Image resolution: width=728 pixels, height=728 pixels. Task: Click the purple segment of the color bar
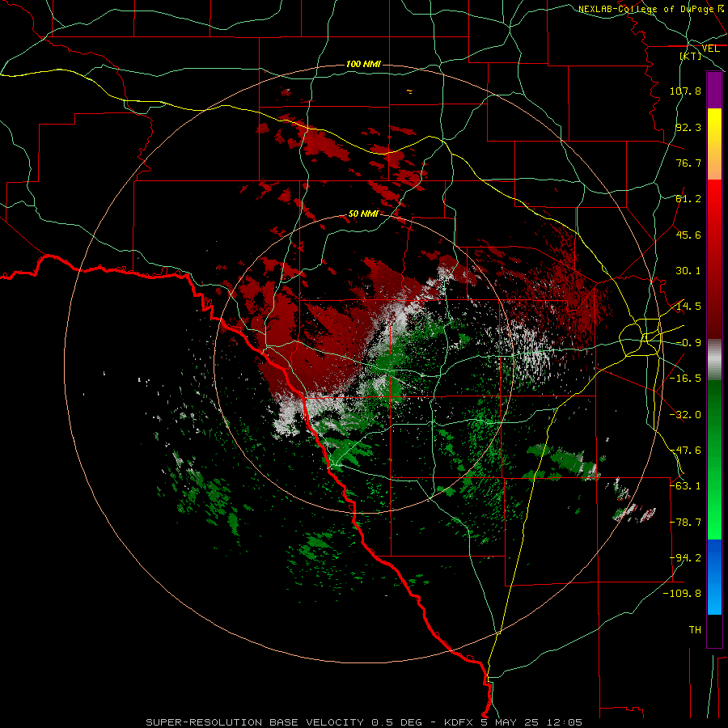click(x=714, y=90)
